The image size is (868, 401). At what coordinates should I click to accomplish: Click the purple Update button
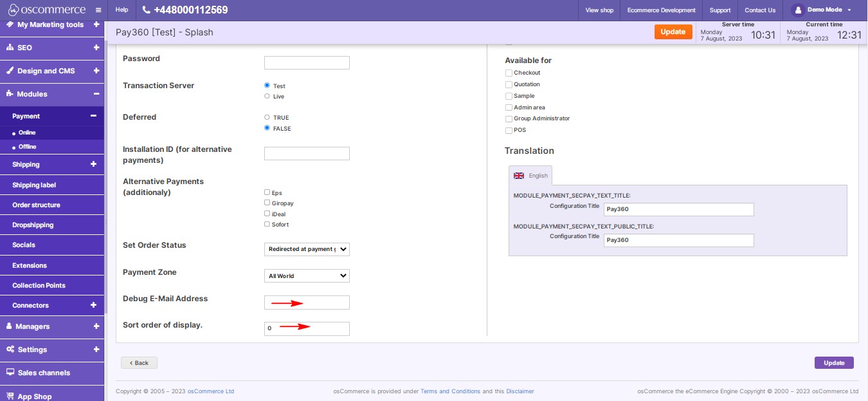[x=834, y=362]
